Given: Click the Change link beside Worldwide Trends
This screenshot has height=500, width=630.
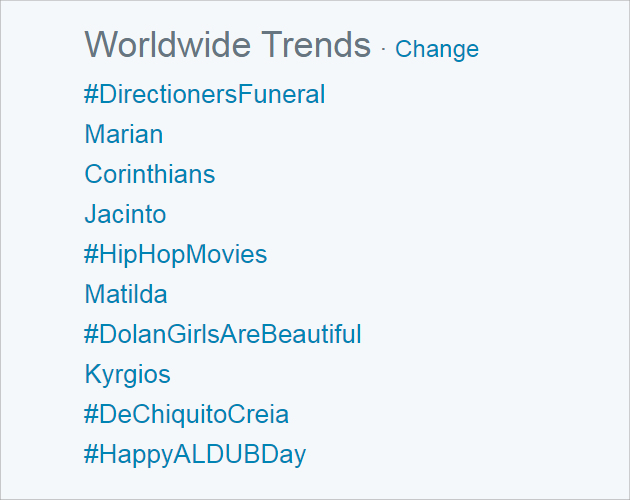Looking at the screenshot, I should [x=437, y=49].
